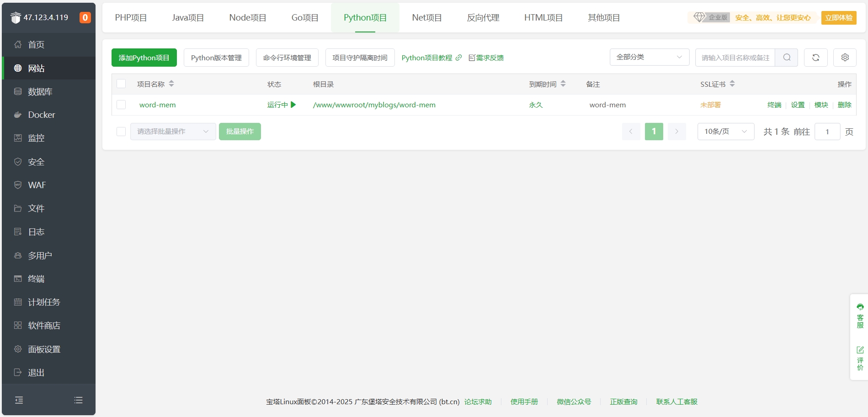The height and width of the screenshot is (417, 868).
Task: Click the bottom-right sidebar list icon
Action: [78, 400]
